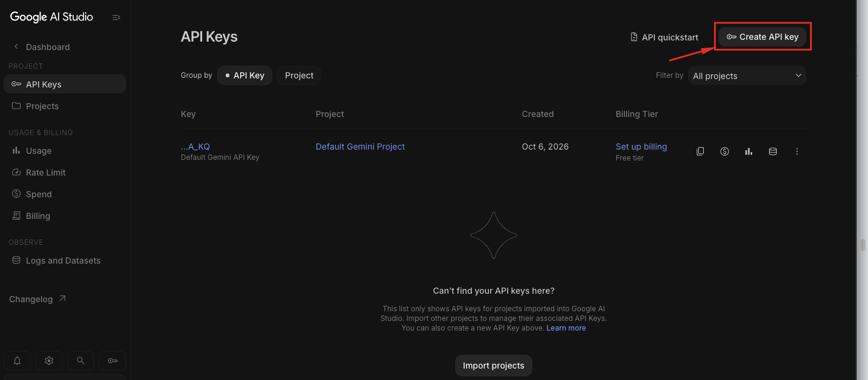Open API Keys in the sidebar
Screen dimensions: 868x380
(65, 84)
